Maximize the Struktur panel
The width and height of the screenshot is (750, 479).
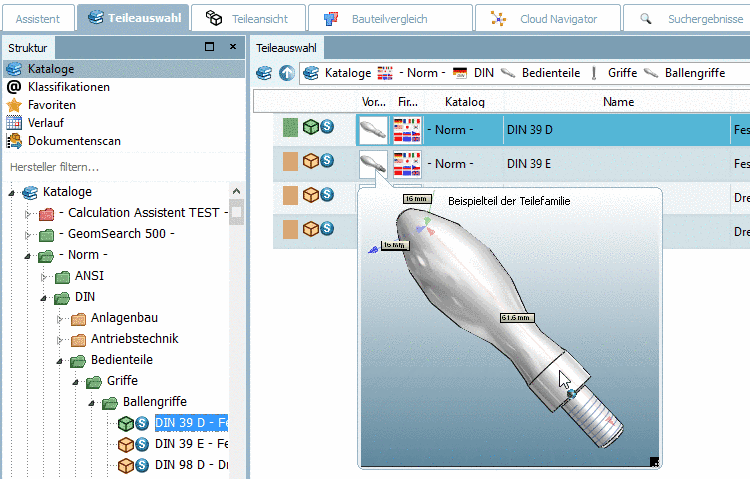pyautogui.click(x=209, y=46)
